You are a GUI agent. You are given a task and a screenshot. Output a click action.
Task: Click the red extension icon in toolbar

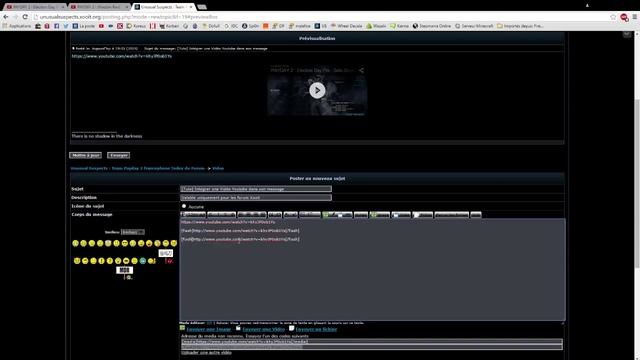tap(624, 17)
